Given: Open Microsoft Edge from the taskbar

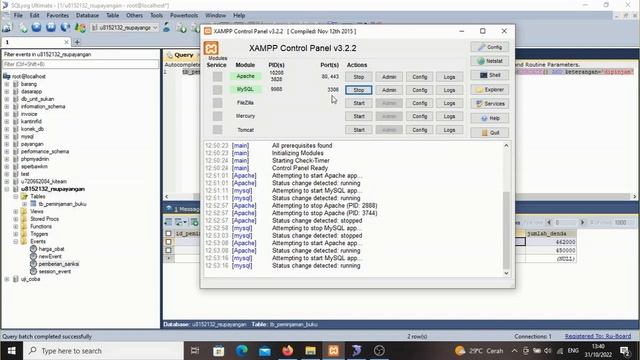Looking at the screenshot, I should [x=242, y=351].
